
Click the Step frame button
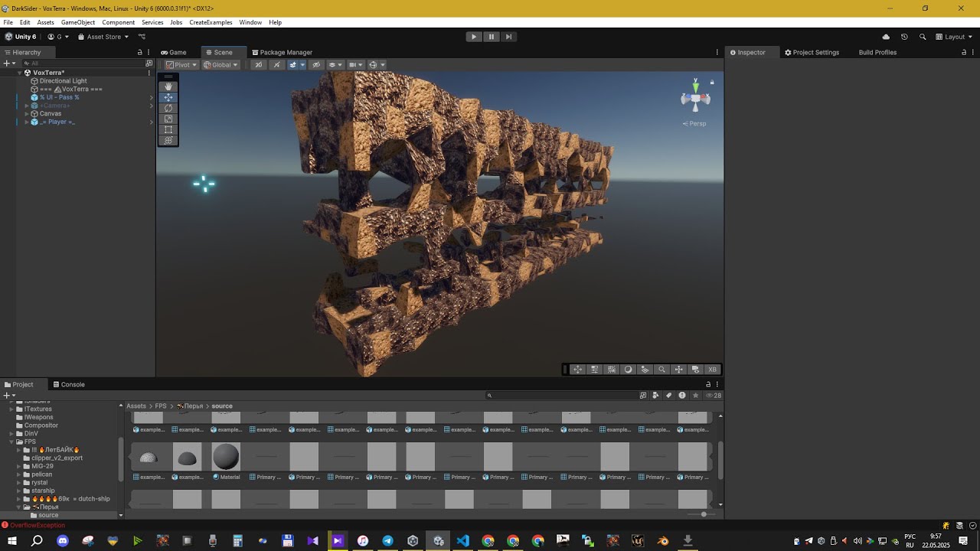[508, 37]
